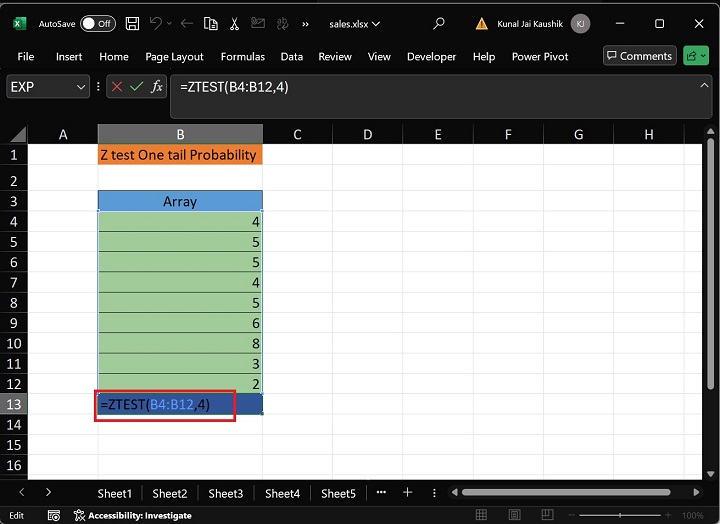
Task: Click Accessibility: Investigate in status bar
Action: (133, 515)
